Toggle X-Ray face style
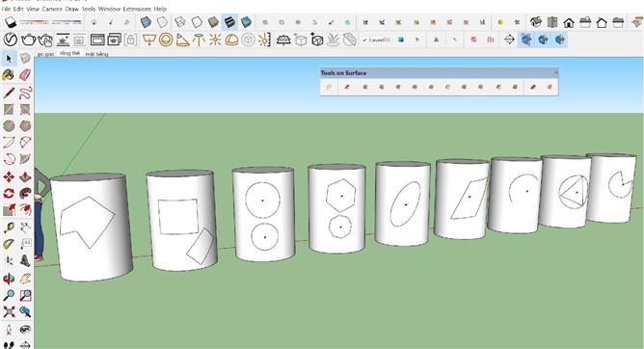The height and width of the screenshot is (349, 644). pyautogui.click(x=146, y=22)
